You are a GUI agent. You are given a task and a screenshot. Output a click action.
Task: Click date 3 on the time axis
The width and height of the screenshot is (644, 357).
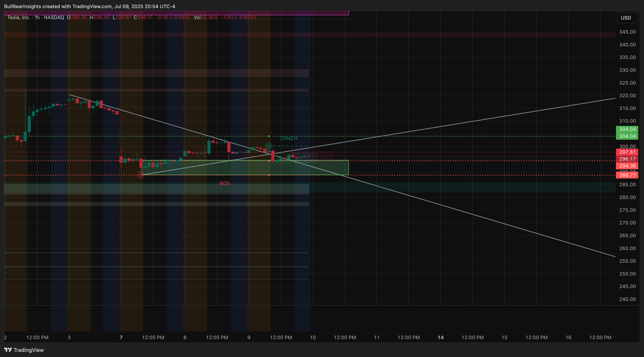69,337
